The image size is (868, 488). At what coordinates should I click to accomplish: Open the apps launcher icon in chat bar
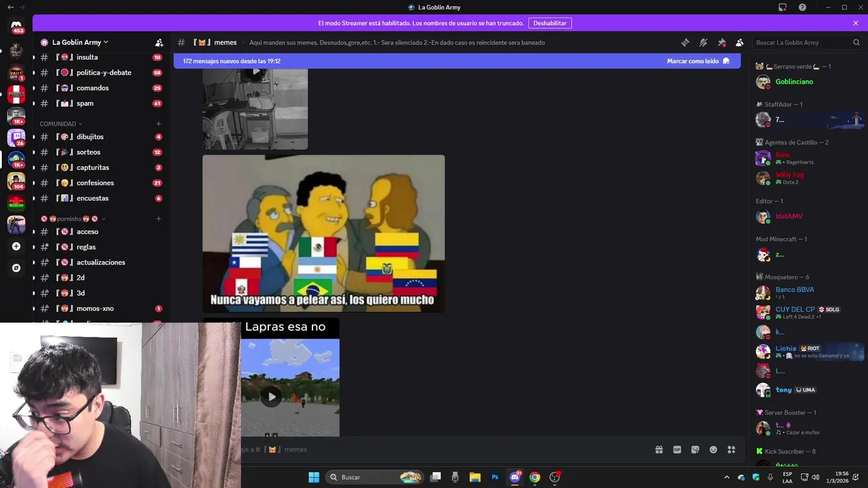732,449
